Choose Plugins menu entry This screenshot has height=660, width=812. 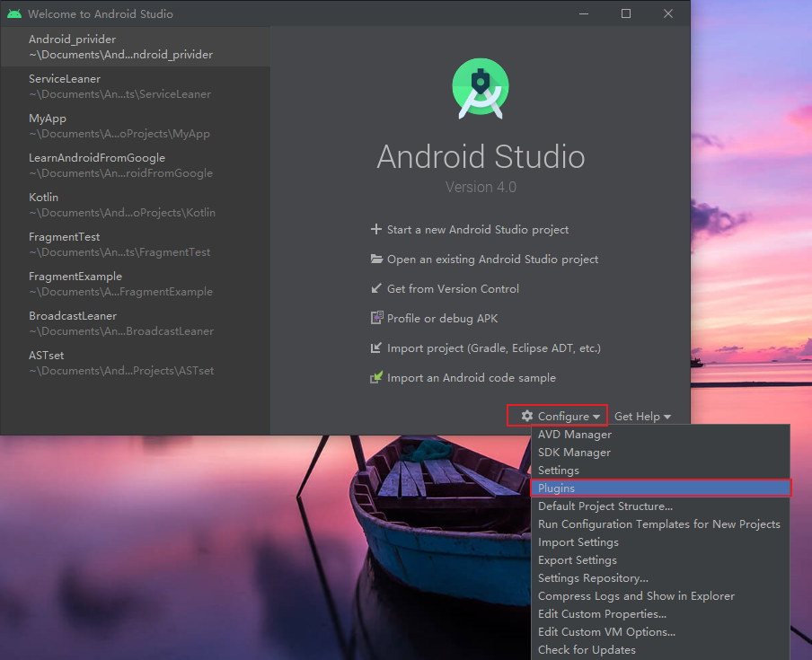(x=661, y=488)
